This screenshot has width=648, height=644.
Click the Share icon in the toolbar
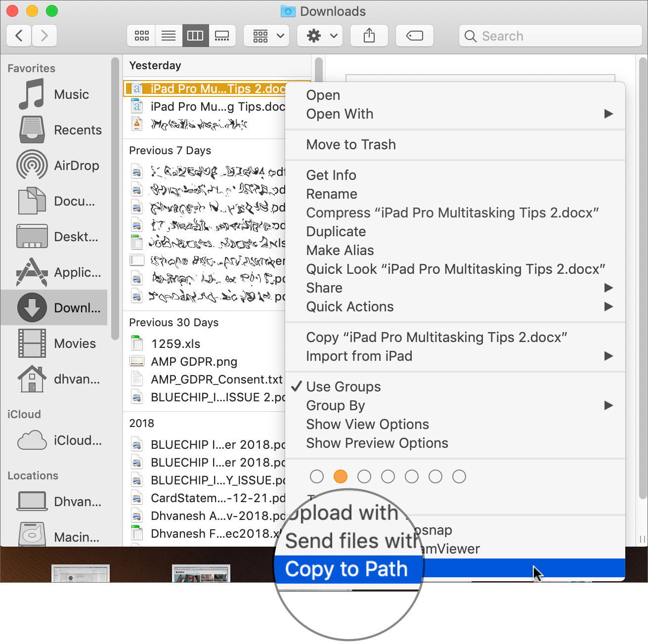[369, 36]
